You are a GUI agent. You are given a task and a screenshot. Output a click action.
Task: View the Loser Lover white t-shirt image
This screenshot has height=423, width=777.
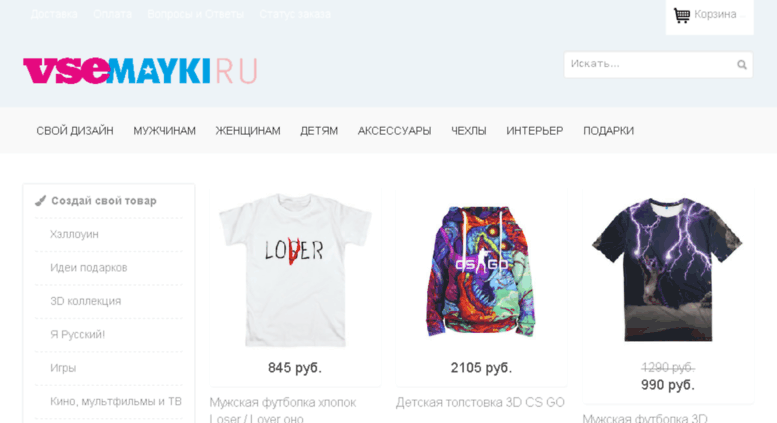tap(295, 269)
